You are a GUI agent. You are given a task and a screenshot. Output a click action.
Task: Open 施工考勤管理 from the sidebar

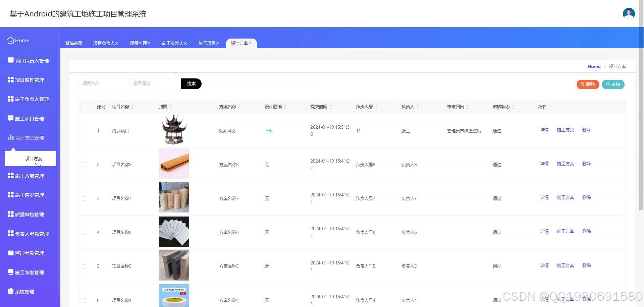click(x=29, y=272)
